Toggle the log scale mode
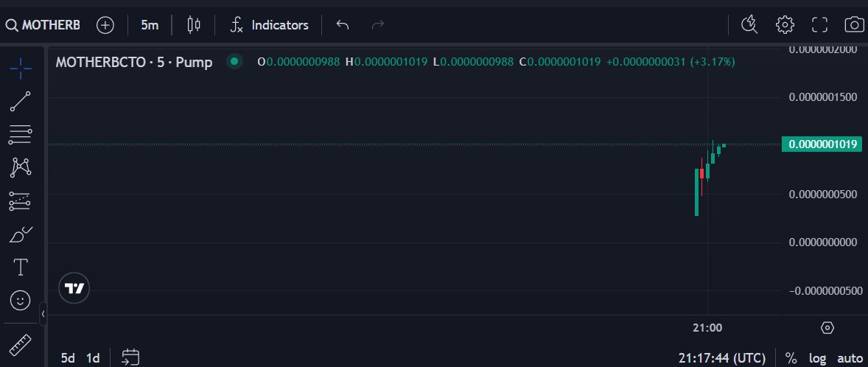The width and height of the screenshot is (868, 367). coord(818,357)
